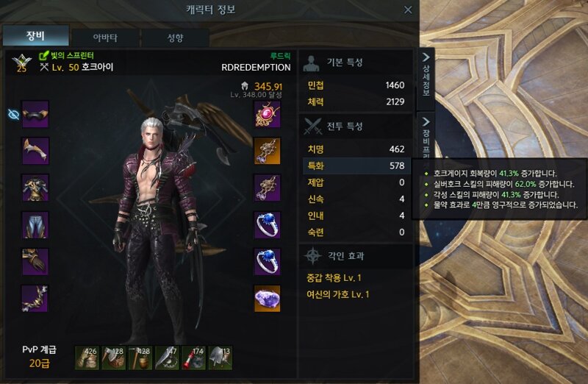Image resolution: width=588 pixels, height=384 pixels.
Task: Select the first blue sapphire ring
Action: (x=267, y=224)
